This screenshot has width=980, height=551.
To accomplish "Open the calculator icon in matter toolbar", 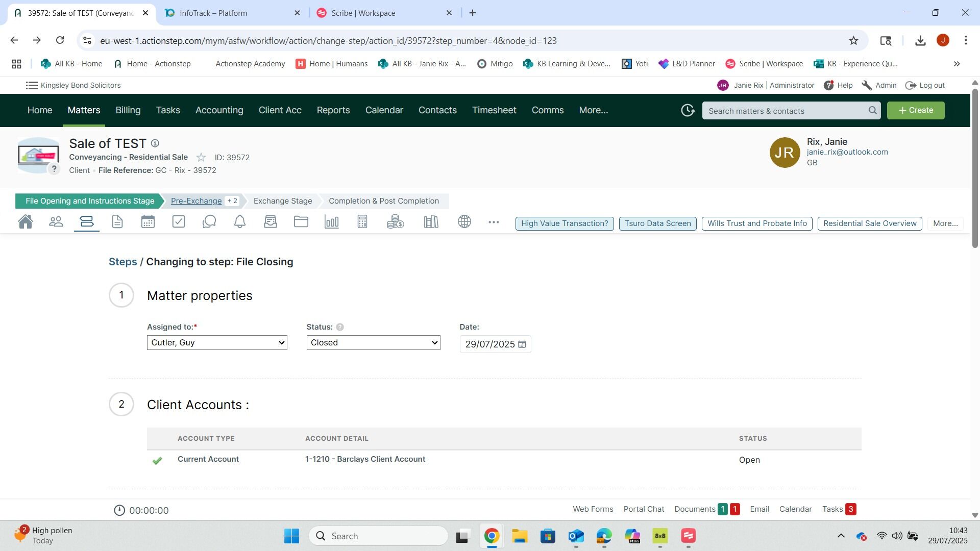I will pyautogui.click(x=362, y=222).
